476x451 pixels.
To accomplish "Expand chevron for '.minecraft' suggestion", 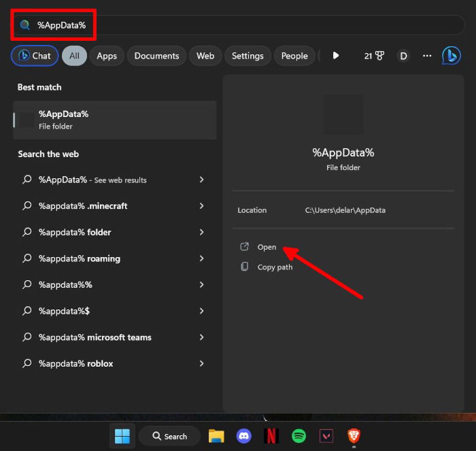I will 201,206.
